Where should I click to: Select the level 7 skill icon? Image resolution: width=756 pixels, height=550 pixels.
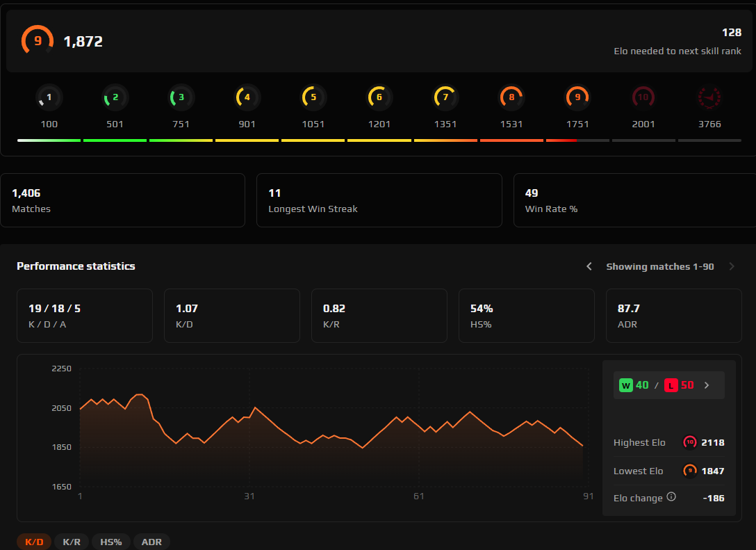[x=445, y=97]
